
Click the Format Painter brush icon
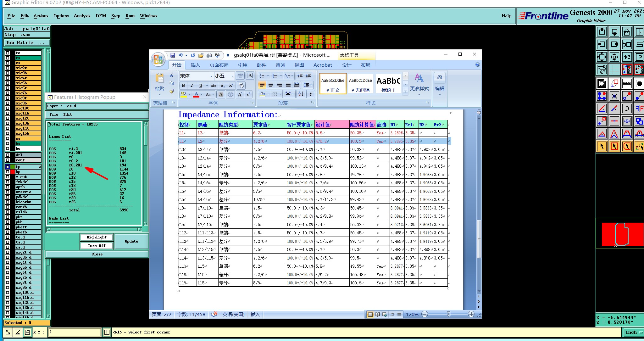(172, 92)
